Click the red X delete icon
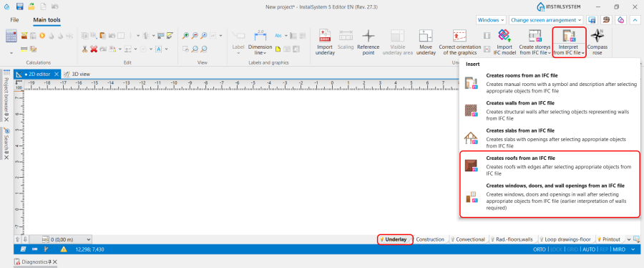The width and height of the screenshot is (644, 268). [94, 49]
